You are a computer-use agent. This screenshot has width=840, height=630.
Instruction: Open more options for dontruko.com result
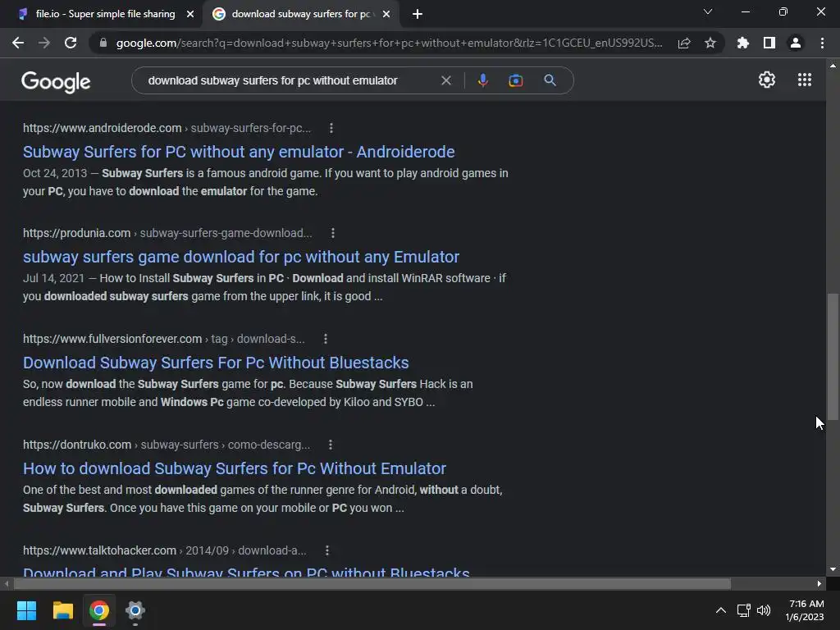(x=330, y=445)
